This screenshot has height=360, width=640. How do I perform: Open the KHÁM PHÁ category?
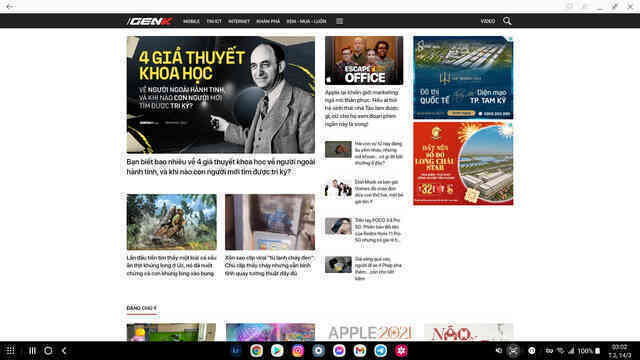(x=268, y=21)
